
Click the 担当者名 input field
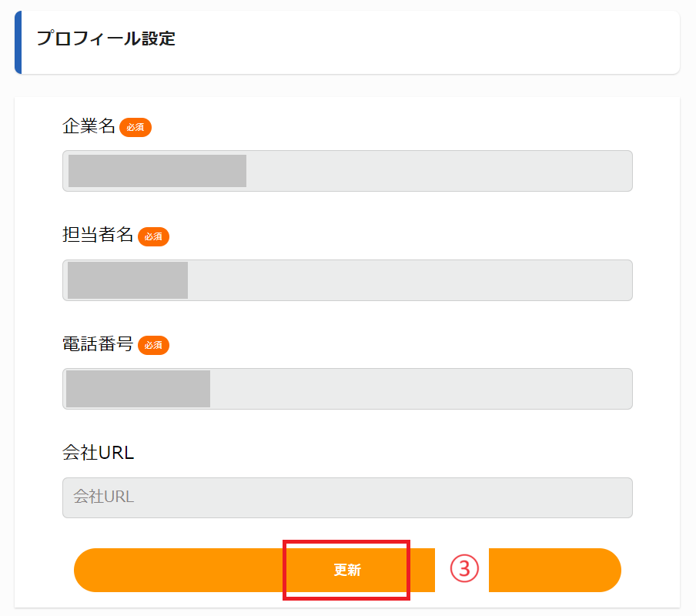click(x=346, y=280)
